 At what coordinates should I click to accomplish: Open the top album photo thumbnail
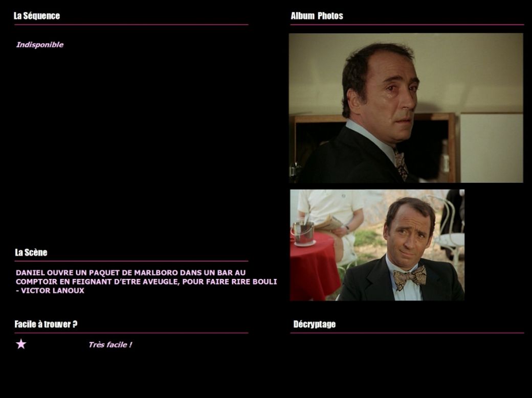406,108
